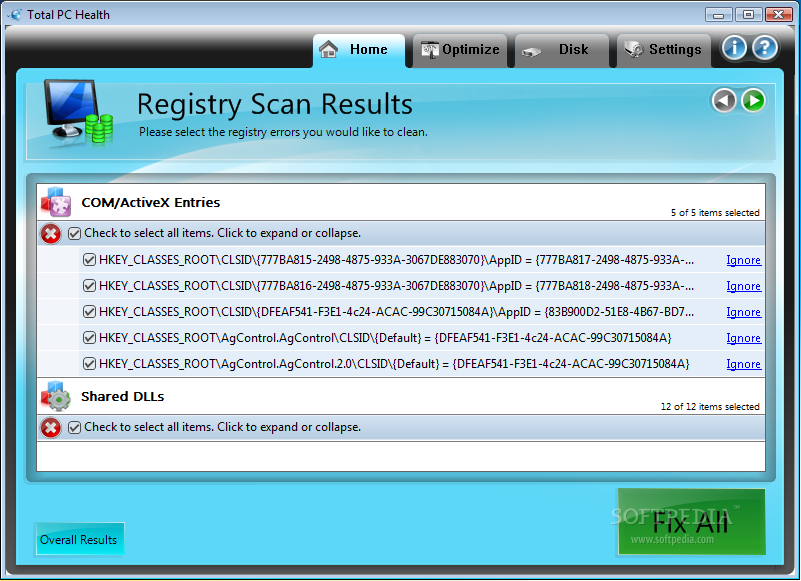Viewport: 801px width, 581px height.
Task: Toggle the select-all checkbox for Shared DLLs
Action: click(74, 428)
